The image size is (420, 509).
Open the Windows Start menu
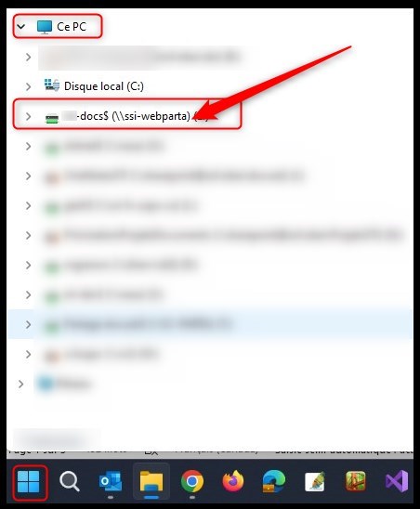(29, 482)
